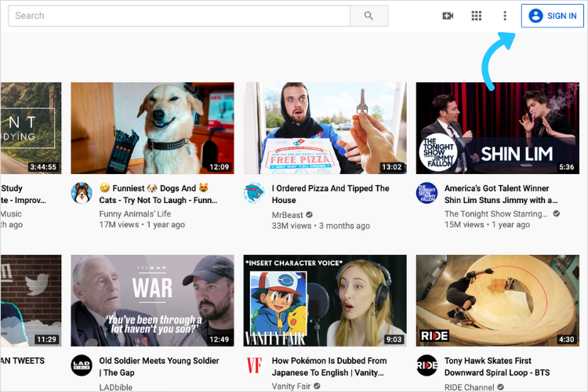Click MrBeast's verified checkmark badge
This screenshot has width=588, height=392.
pyautogui.click(x=309, y=215)
